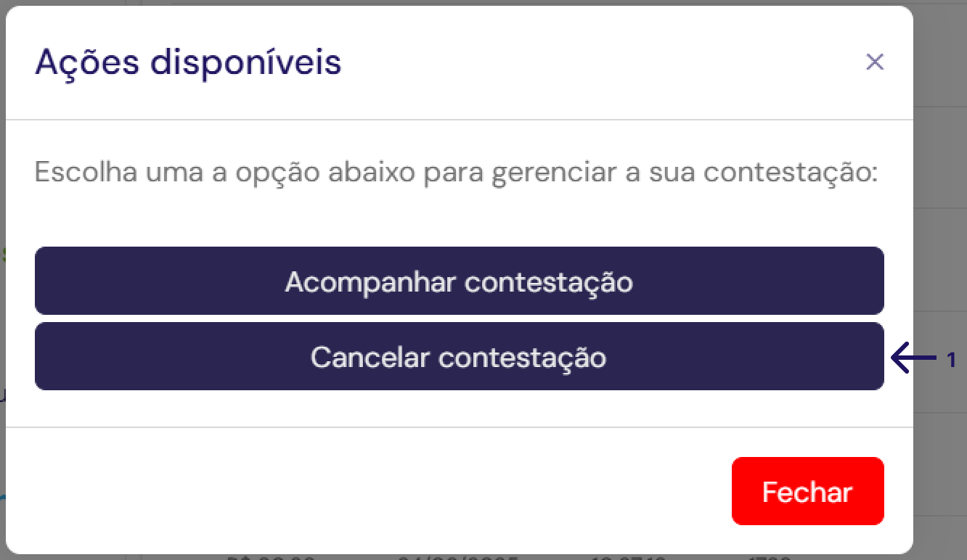Click the word 'contestação:' in the description

click(791, 173)
